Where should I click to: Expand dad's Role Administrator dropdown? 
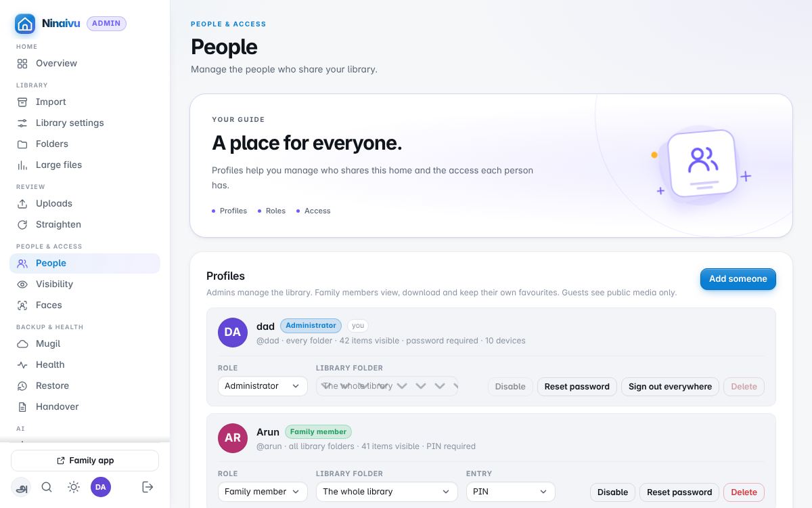tap(263, 386)
